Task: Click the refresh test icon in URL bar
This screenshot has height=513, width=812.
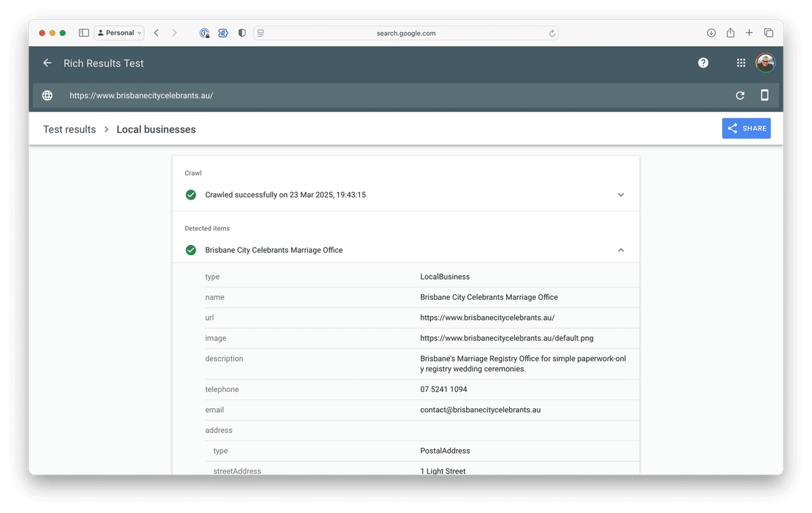Action: click(x=740, y=95)
